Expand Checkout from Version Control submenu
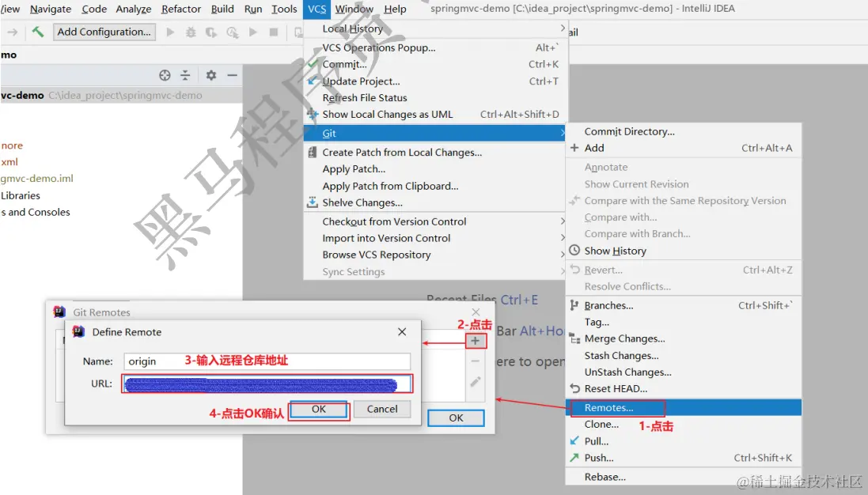The image size is (868, 495). point(435,221)
